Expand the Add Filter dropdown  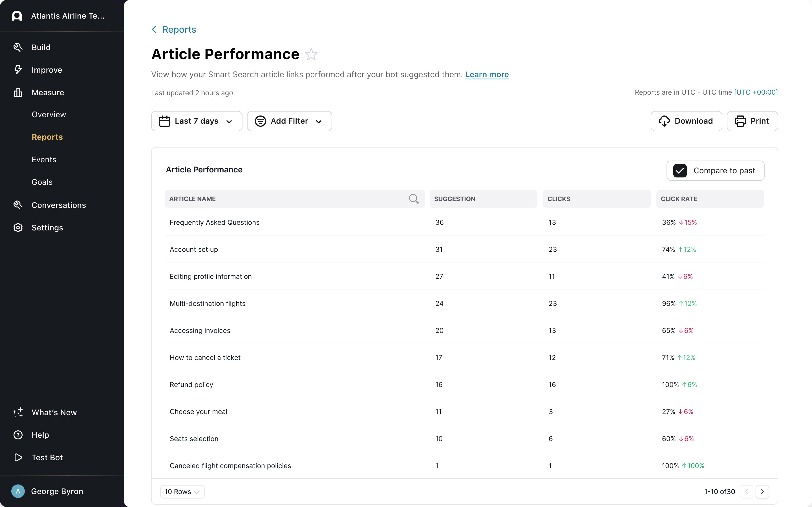(x=289, y=121)
